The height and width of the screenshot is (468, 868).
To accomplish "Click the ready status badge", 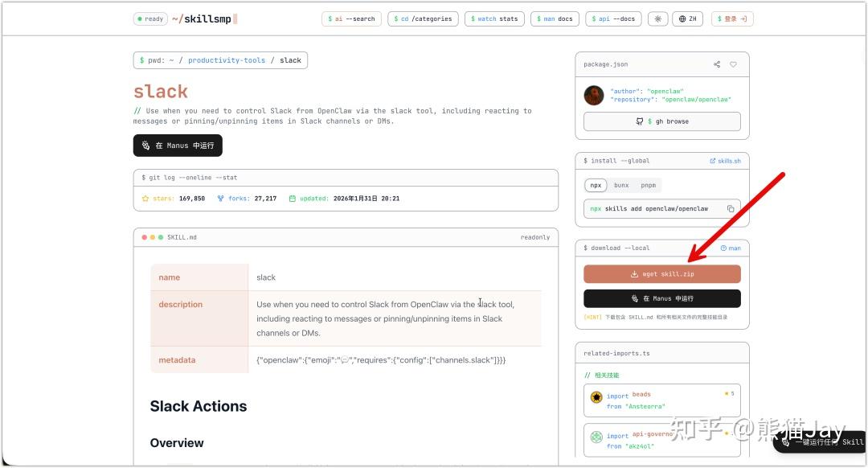I will (x=150, y=18).
